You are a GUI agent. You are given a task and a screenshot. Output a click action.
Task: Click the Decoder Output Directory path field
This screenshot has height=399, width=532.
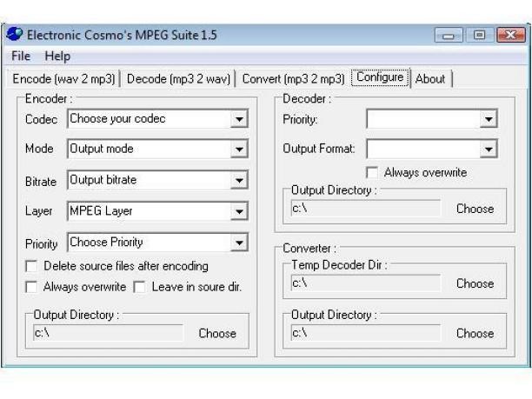pyautogui.click(x=366, y=208)
